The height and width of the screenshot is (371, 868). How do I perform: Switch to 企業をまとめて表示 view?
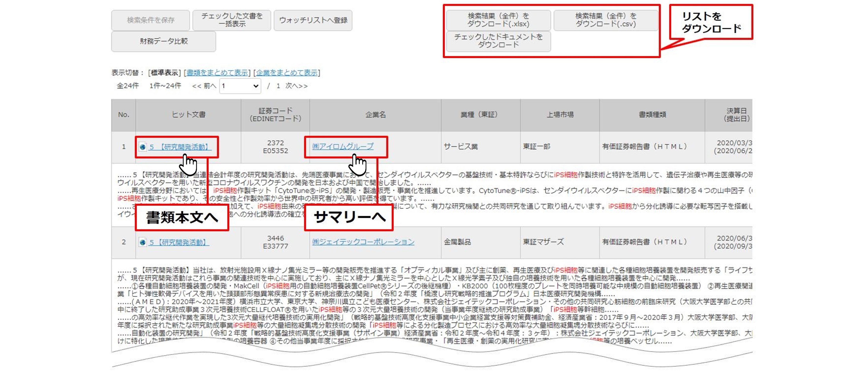pos(287,73)
